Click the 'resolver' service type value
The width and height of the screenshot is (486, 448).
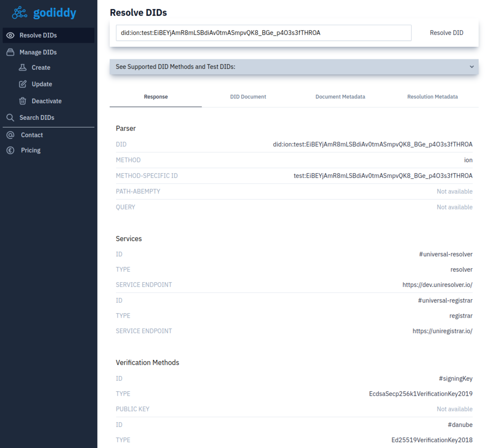pyautogui.click(x=461, y=270)
